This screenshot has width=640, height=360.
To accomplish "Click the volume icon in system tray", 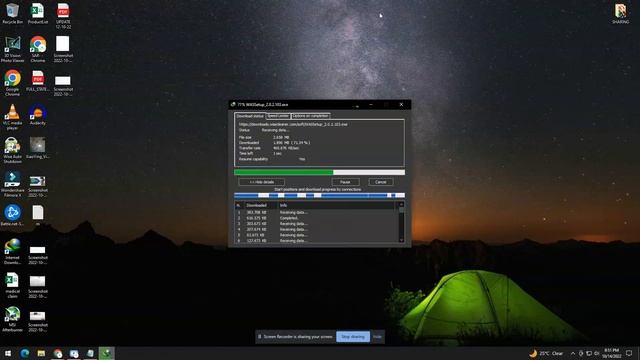I will click(596, 353).
